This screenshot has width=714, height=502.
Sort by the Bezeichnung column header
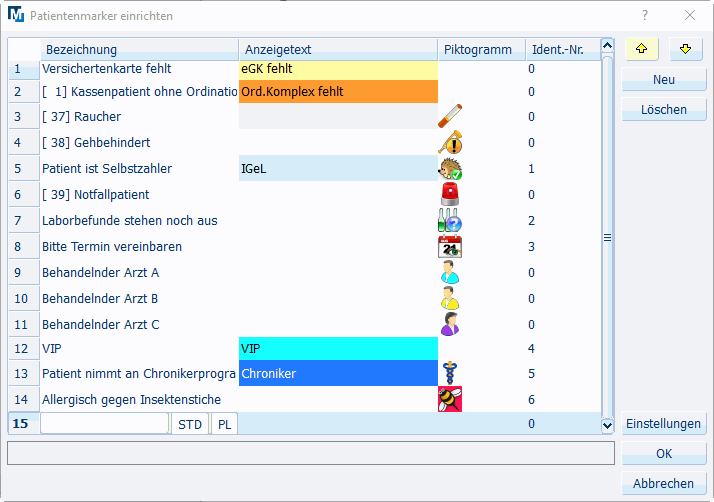coord(139,50)
